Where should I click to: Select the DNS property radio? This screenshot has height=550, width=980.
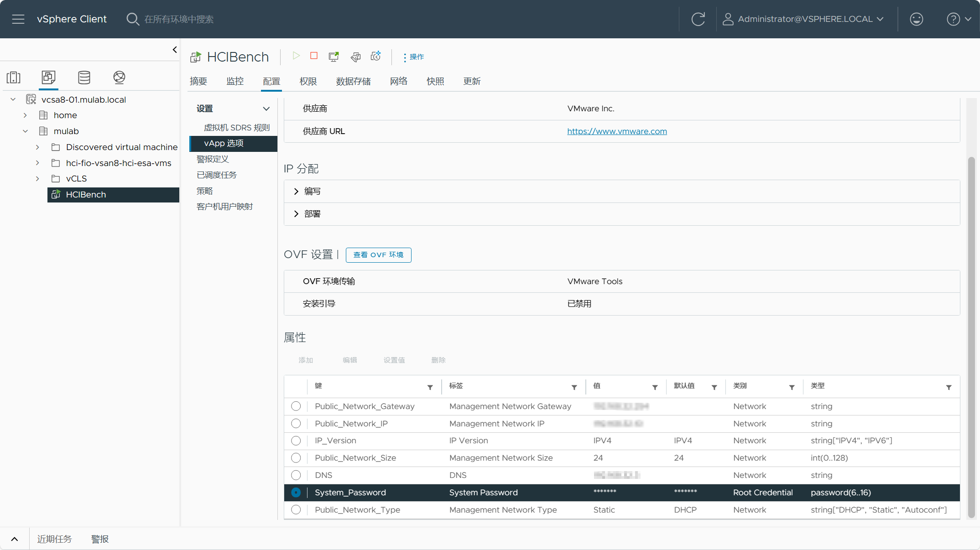[x=296, y=475]
